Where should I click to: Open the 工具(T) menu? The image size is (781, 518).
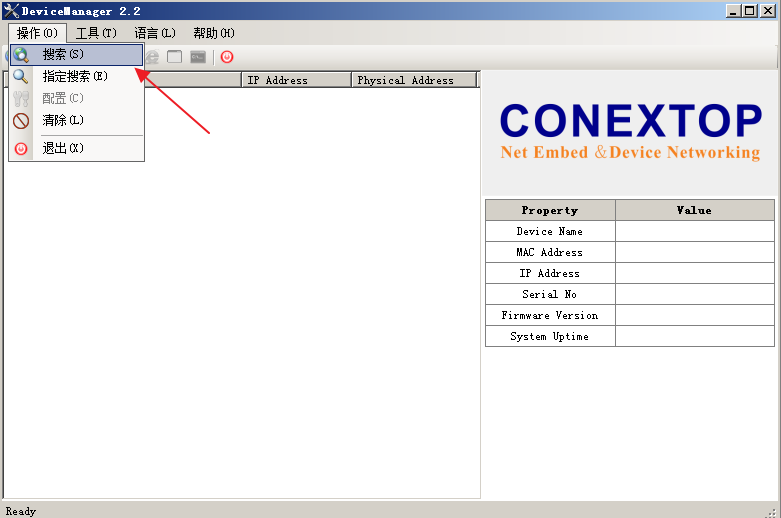tap(96, 33)
